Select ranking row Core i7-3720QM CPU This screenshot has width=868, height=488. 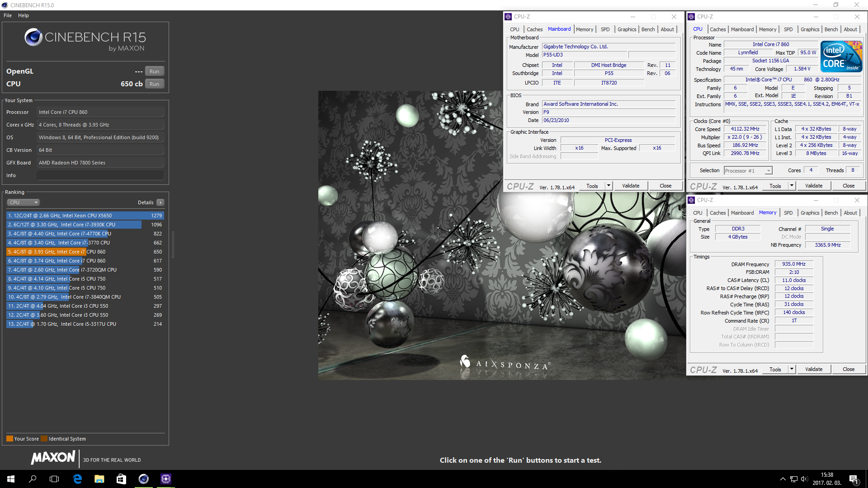tap(85, 270)
